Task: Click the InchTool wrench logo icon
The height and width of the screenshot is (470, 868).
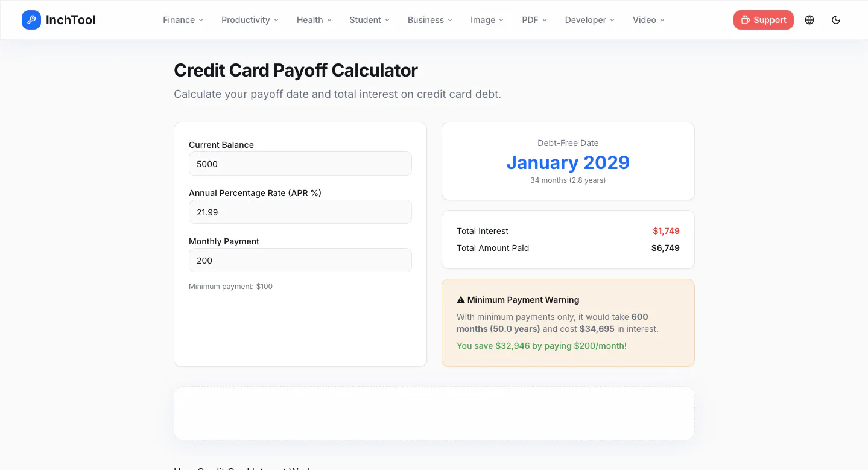Action: coord(31,20)
